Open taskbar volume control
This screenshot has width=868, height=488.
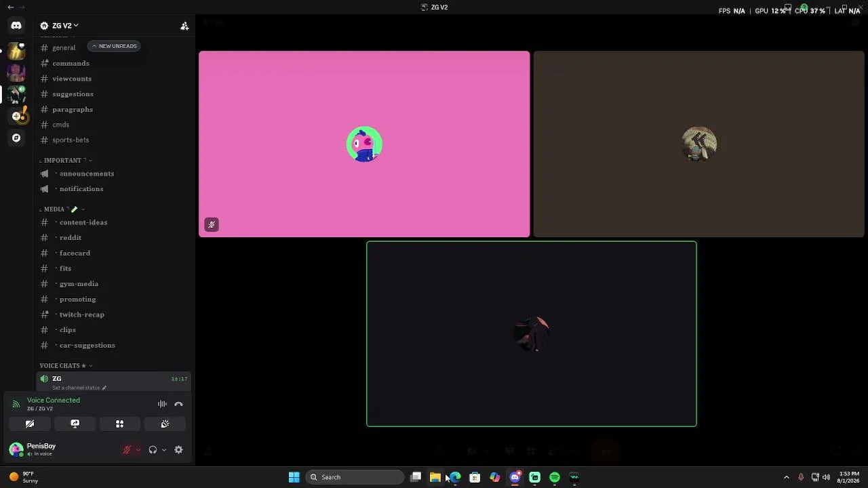coord(826,477)
